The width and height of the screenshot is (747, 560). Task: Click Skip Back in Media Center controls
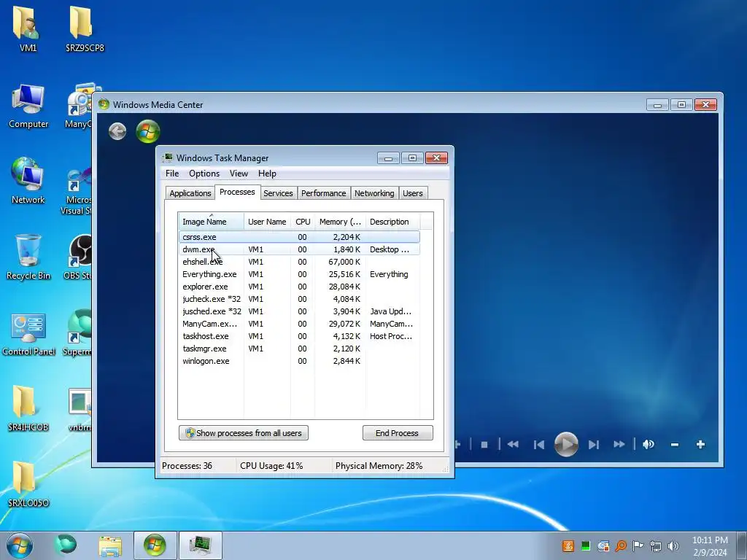pos(539,445)
